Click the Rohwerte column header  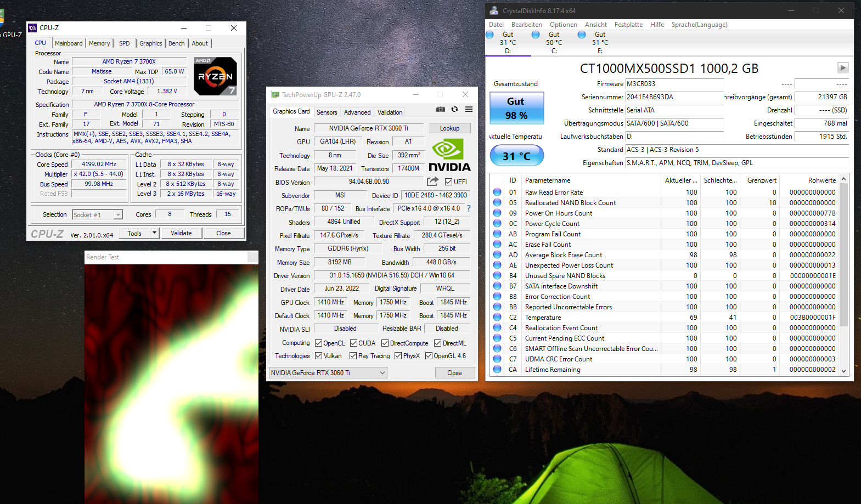pyautogui.click(x=810, y=180)
